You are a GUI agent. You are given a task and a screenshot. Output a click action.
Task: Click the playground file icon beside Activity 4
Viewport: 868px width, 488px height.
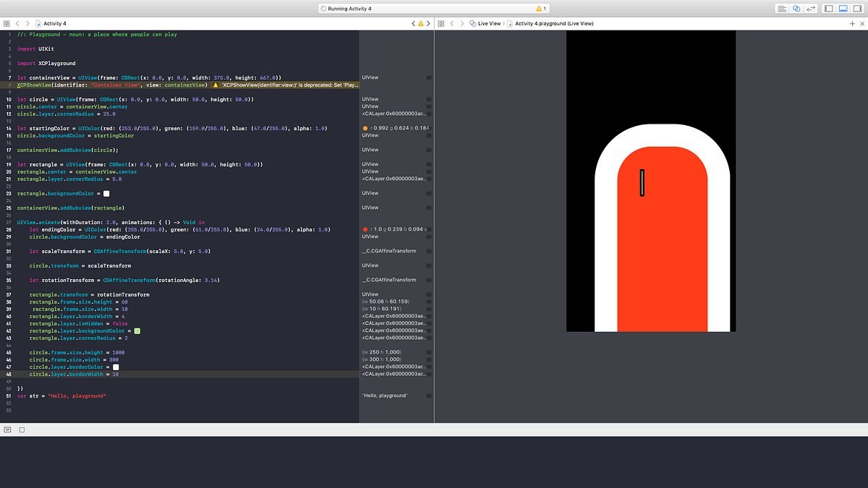coord(37,22)
